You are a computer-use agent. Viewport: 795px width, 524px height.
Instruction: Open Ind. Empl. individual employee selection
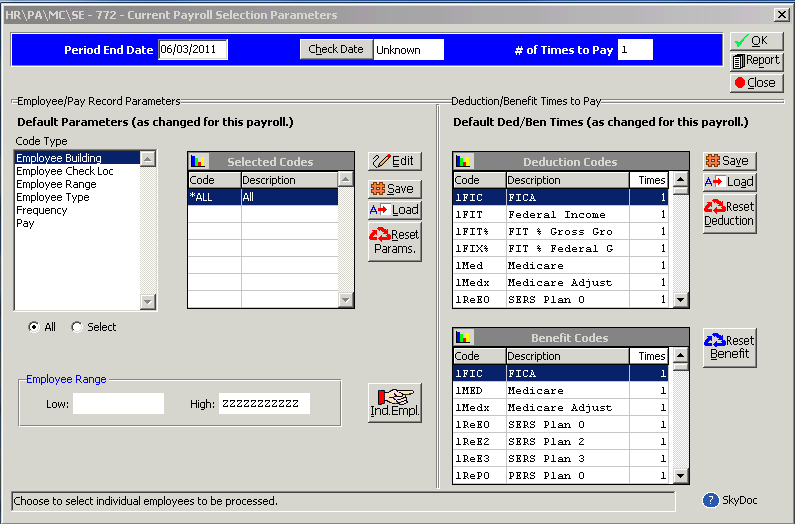[x=394, y=402]
